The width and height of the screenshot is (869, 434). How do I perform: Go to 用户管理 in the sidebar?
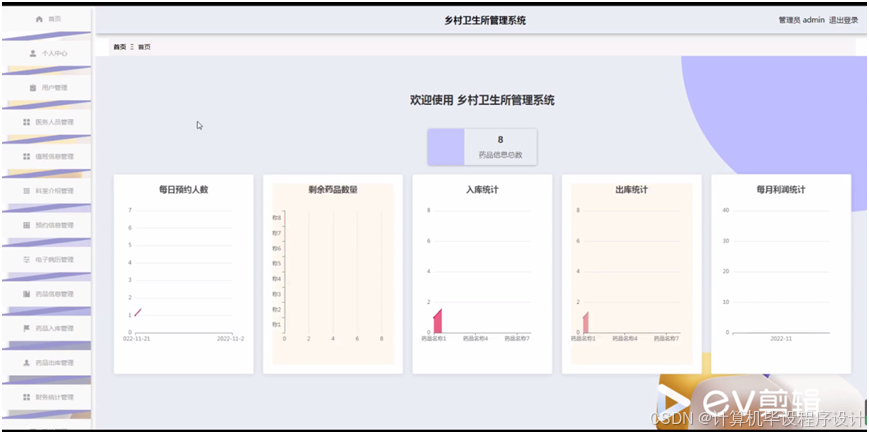tap(47, 88)
